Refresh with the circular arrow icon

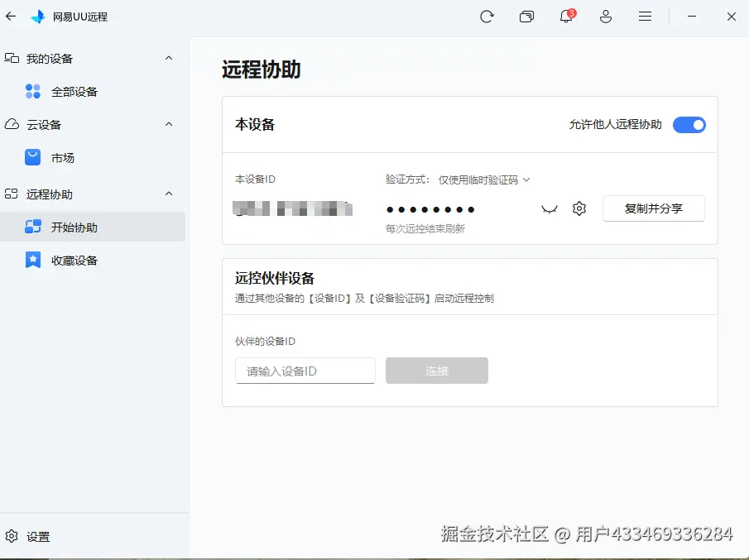coord(487,17)
